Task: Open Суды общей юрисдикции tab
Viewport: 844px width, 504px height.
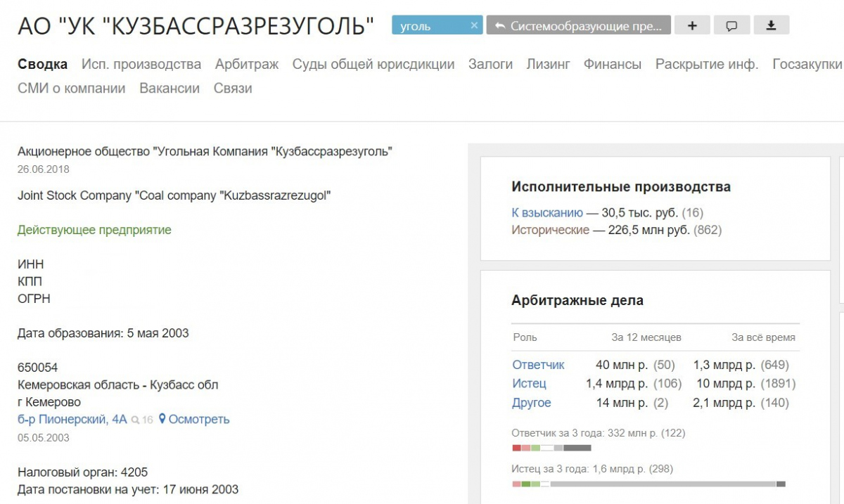Action: coord(373,64)
